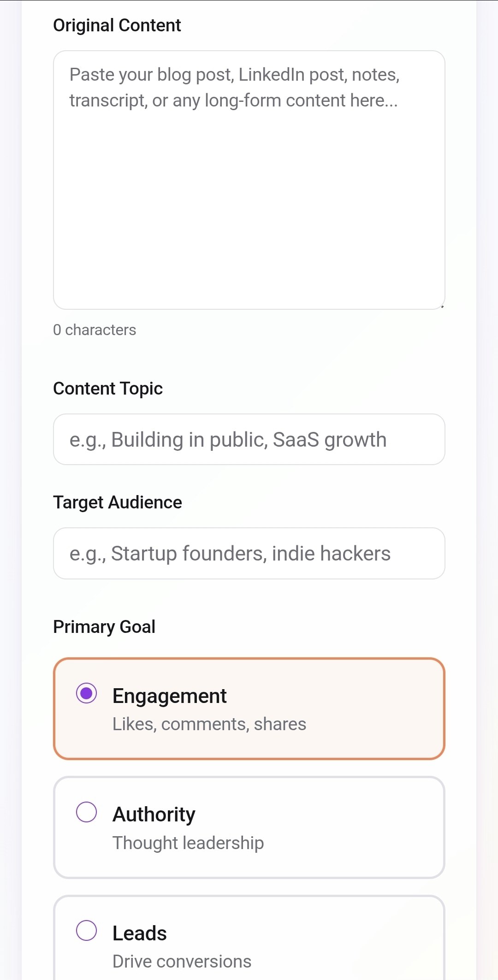Click the Primary Goal section heading
This screenshot has width=498, height=980.
(x=104, y=626)
